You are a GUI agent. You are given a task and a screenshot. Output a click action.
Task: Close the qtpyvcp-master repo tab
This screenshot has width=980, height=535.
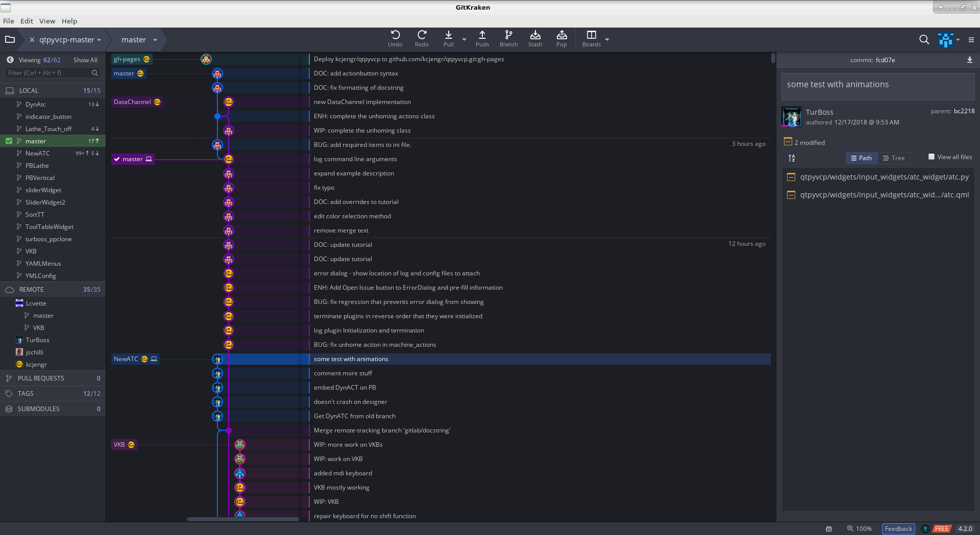click(32, 40)
